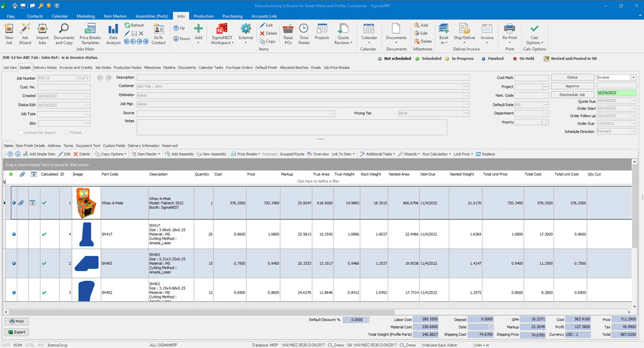Expand the Pricing Tier Silver dropdown
This screenshot has width=644, height=348.
click(466, 113)
